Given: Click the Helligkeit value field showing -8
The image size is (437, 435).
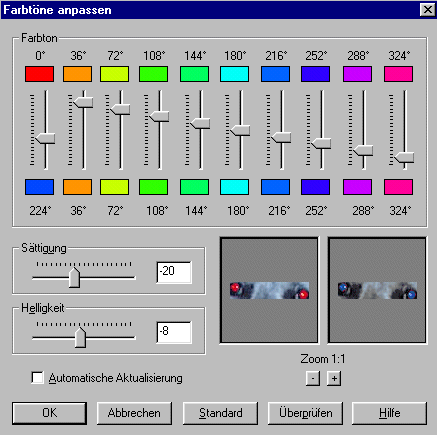Looking at the screenshot, I should (x=174, y=332).
